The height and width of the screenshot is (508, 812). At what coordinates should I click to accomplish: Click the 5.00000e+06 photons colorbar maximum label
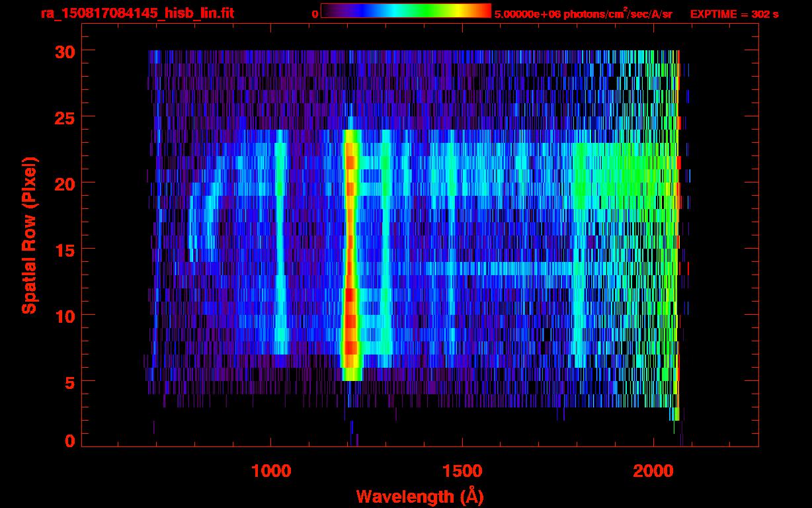click(x=583, y=13)
